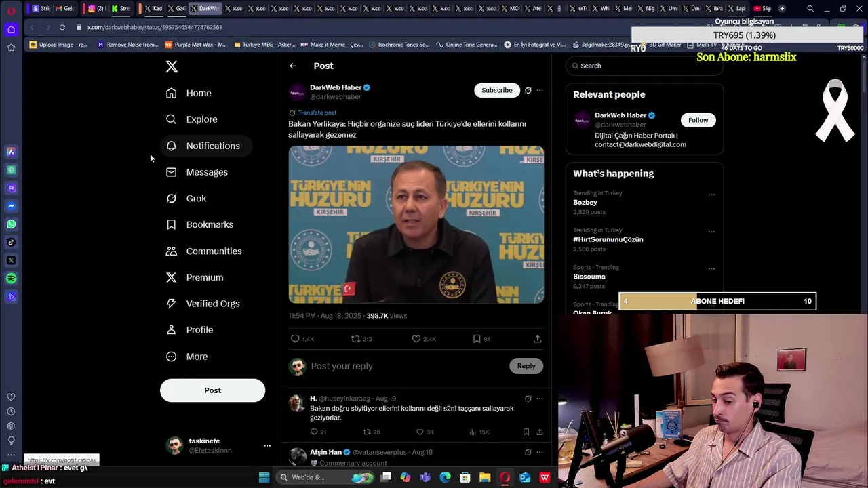Open Verified Orgs page
This screenshot has width=868, height=488.
[203, 304]
